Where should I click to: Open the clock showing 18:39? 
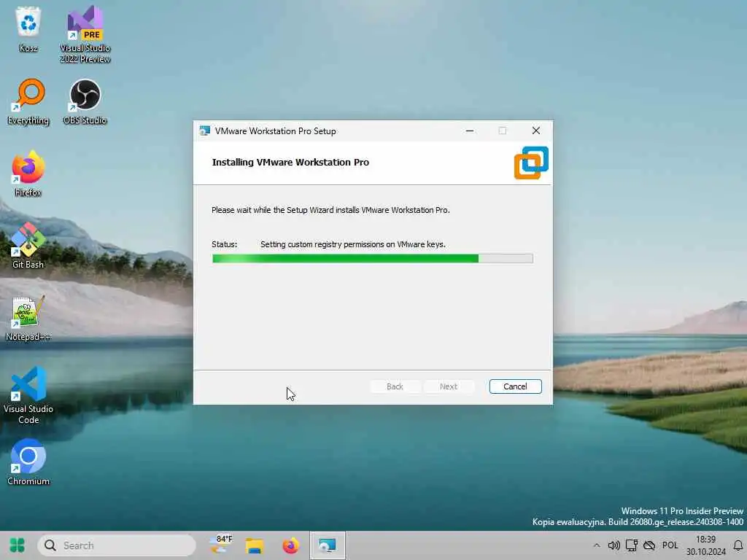coord(705,545)
